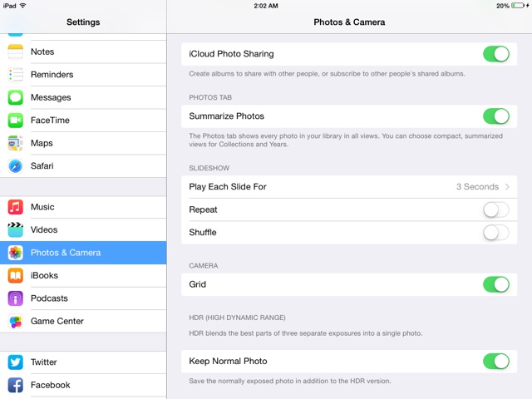532x399 pixels.
Task: Open the FaceTime video camera icon
Action: coord(15,120)
